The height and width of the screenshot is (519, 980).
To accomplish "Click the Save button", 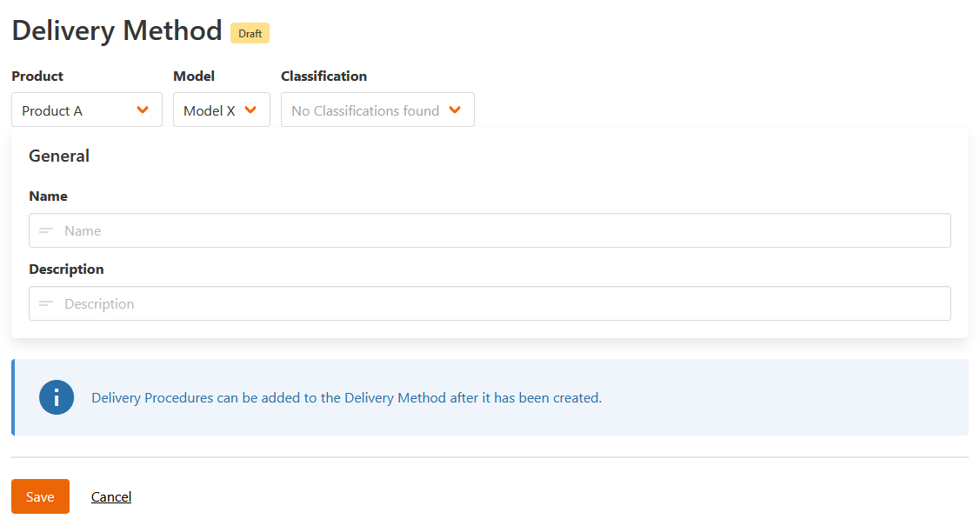I will coord(40,496).
